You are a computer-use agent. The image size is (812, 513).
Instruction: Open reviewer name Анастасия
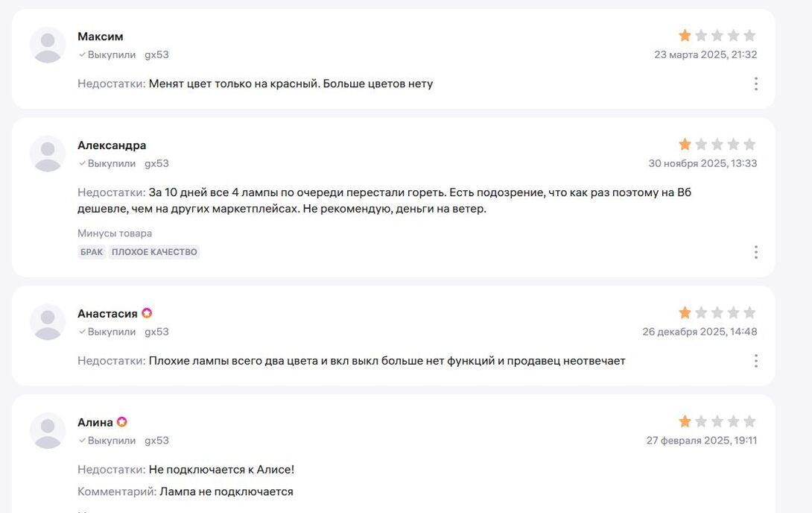107,314
